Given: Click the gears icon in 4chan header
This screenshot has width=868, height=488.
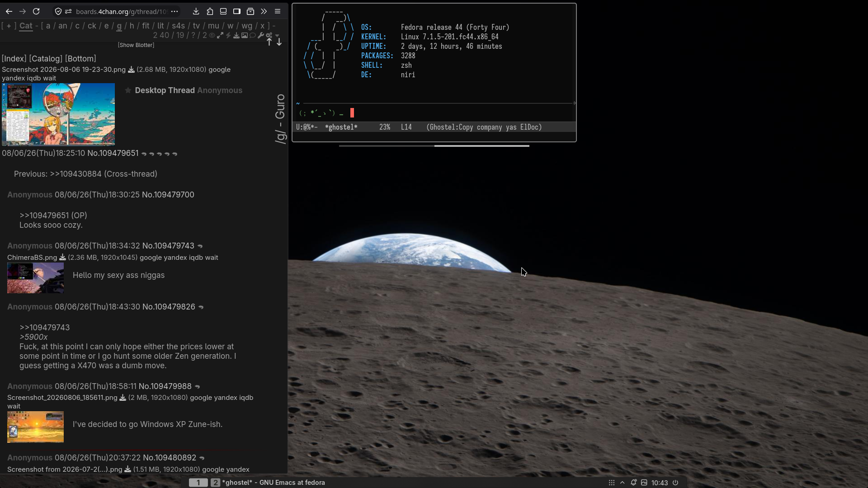Looking at the screenshot, I should point(269,35).
